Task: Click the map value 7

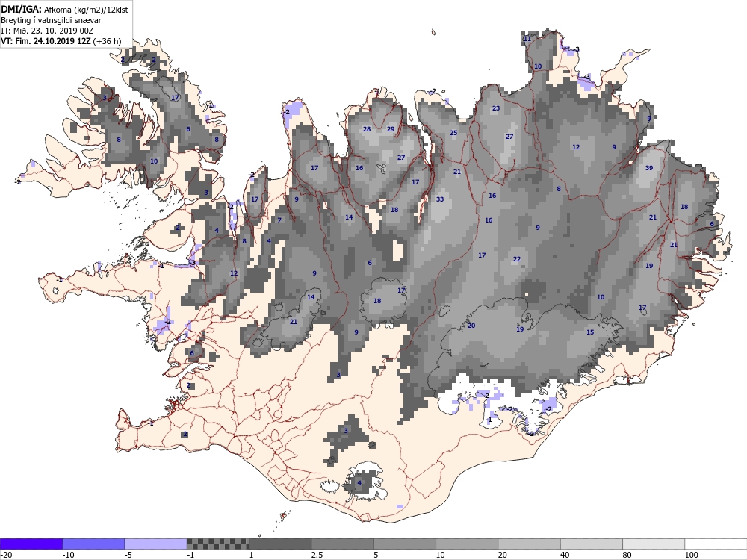Action: 279,220
